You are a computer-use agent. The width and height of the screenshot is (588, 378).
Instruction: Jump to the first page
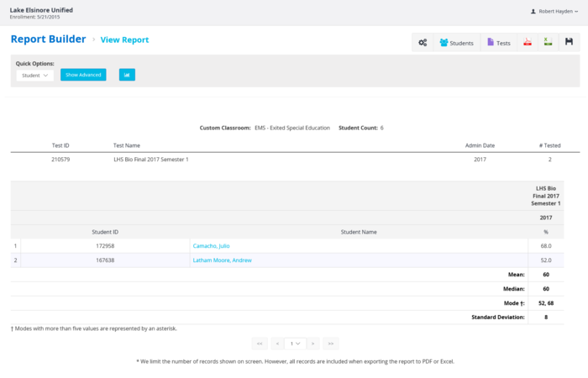click(x=260, y=343)
